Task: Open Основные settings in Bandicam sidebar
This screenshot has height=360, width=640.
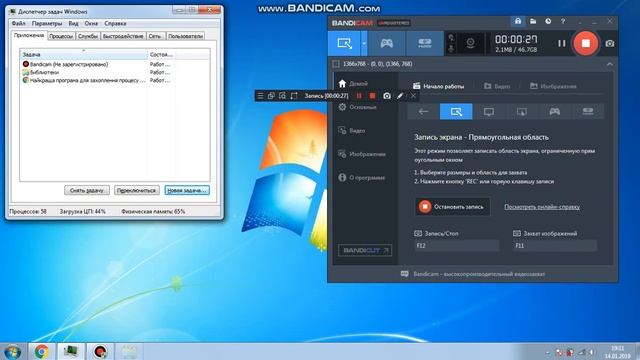Action: pos(358,107)
